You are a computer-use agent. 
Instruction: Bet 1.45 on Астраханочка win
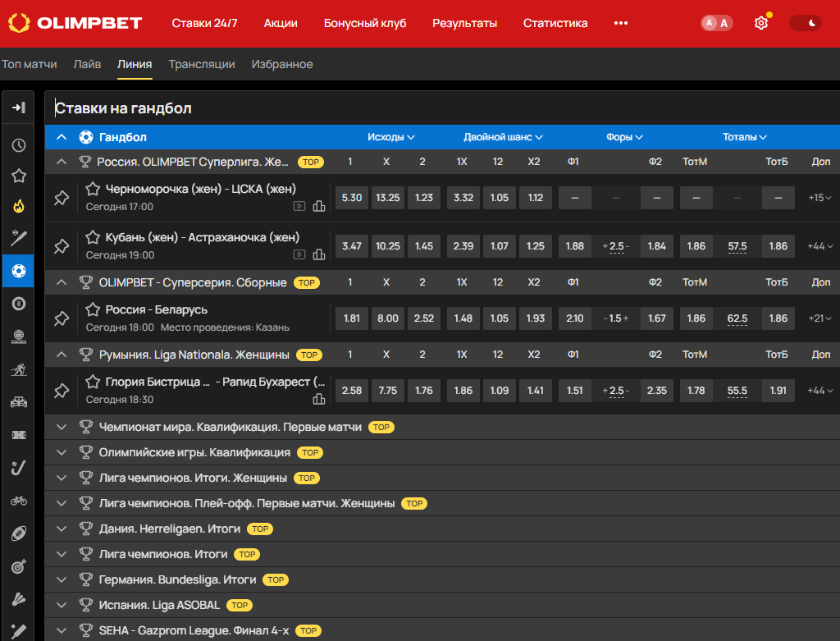(424, 246)
